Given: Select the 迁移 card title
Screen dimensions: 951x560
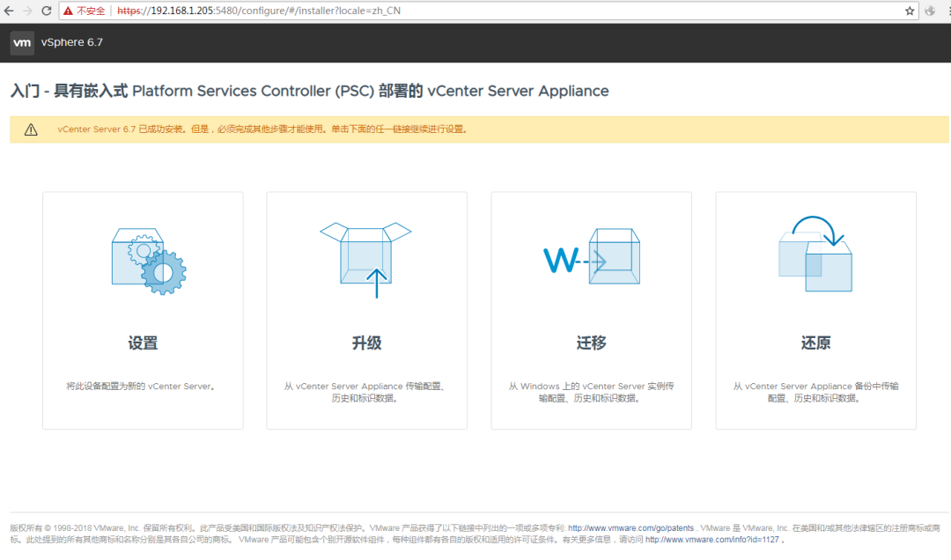Looking at the screenshot, I should 592,343.
